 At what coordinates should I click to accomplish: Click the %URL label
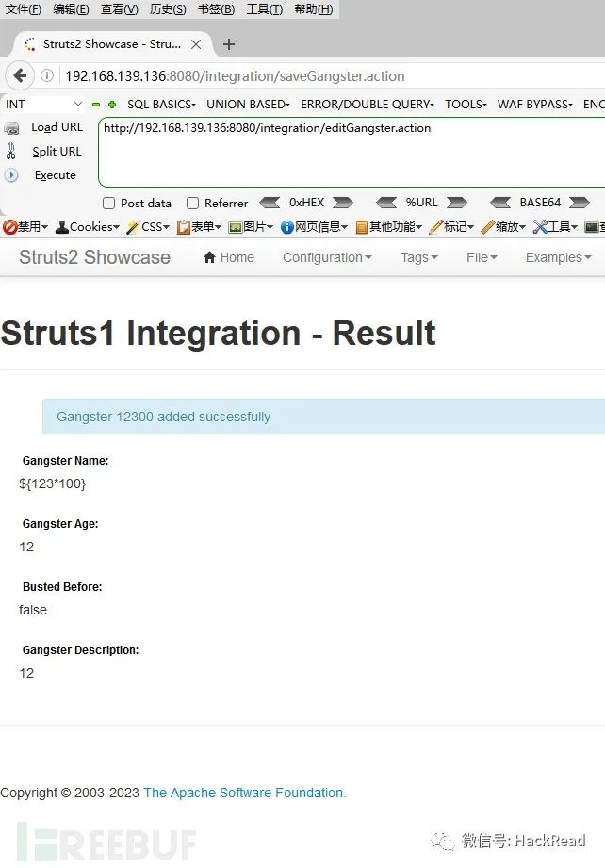(422, 203)
